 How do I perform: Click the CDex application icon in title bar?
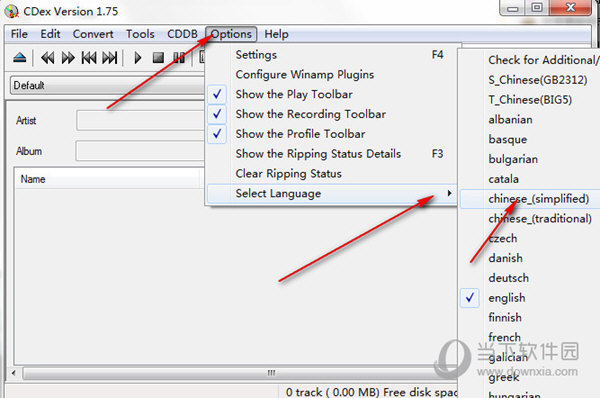click(11, 11)
